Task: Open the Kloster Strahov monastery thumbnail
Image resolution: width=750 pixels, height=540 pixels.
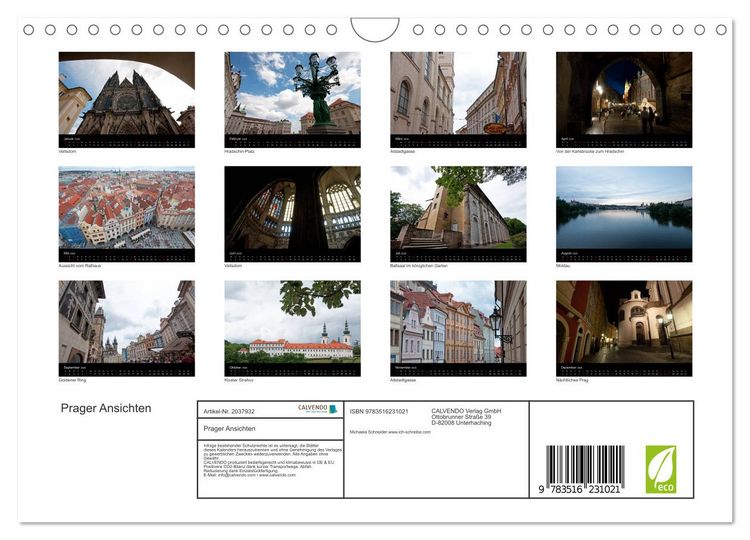Action: pyautogui.click(x=292, y=328)
